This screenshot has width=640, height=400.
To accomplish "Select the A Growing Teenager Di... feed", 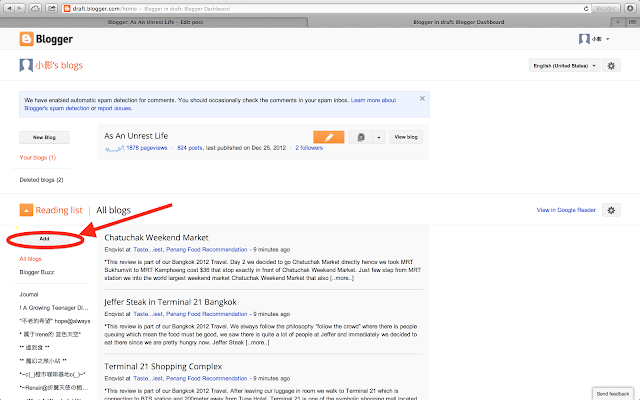I will [x=54, y=308].
